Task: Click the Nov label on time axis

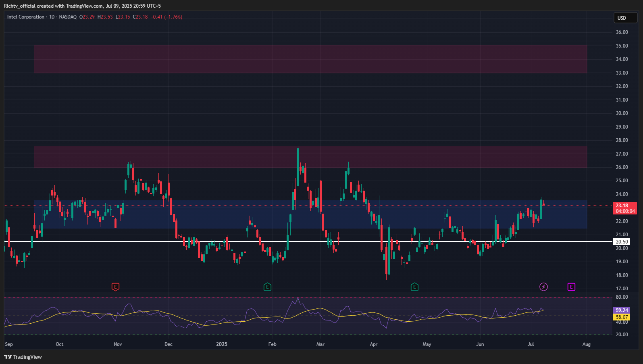Action: point(118,344)
